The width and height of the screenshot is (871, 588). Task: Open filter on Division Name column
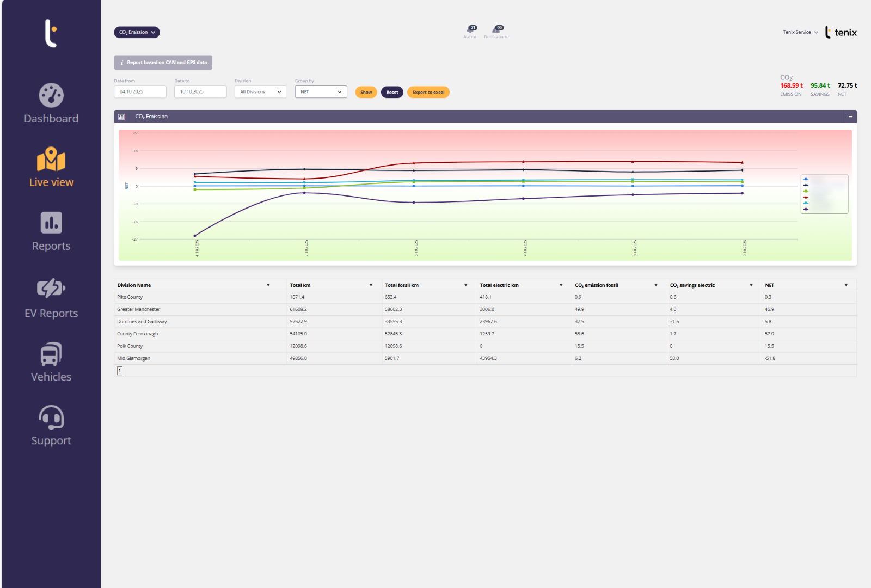268,285
